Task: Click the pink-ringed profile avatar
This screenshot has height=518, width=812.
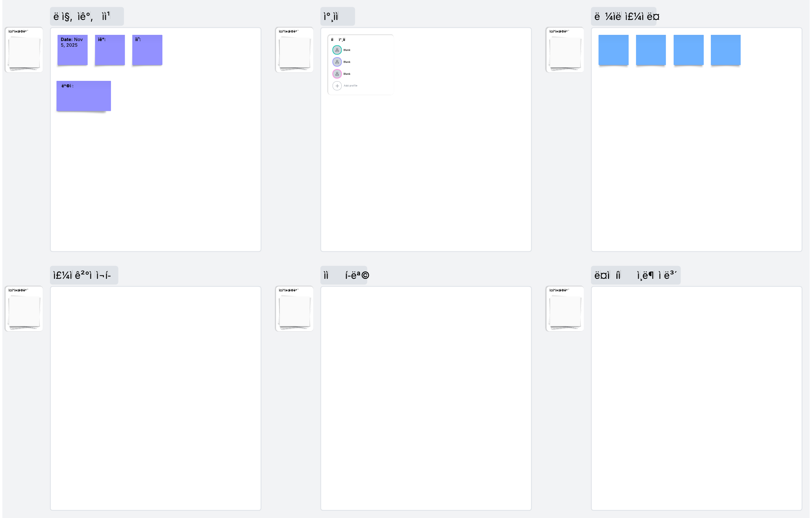Action: pos(337,74)
